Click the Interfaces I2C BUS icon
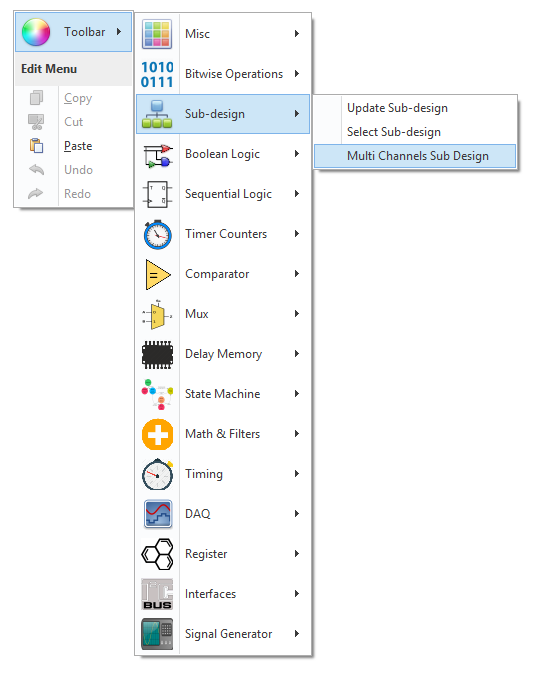The height and width of the screenshot is (679, 539). (x=157, y=594)
